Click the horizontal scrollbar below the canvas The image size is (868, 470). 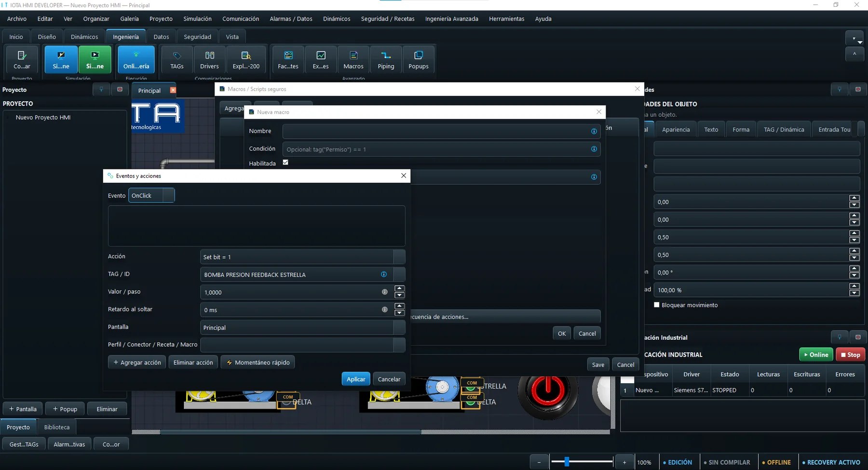click(x=291, y=432)
